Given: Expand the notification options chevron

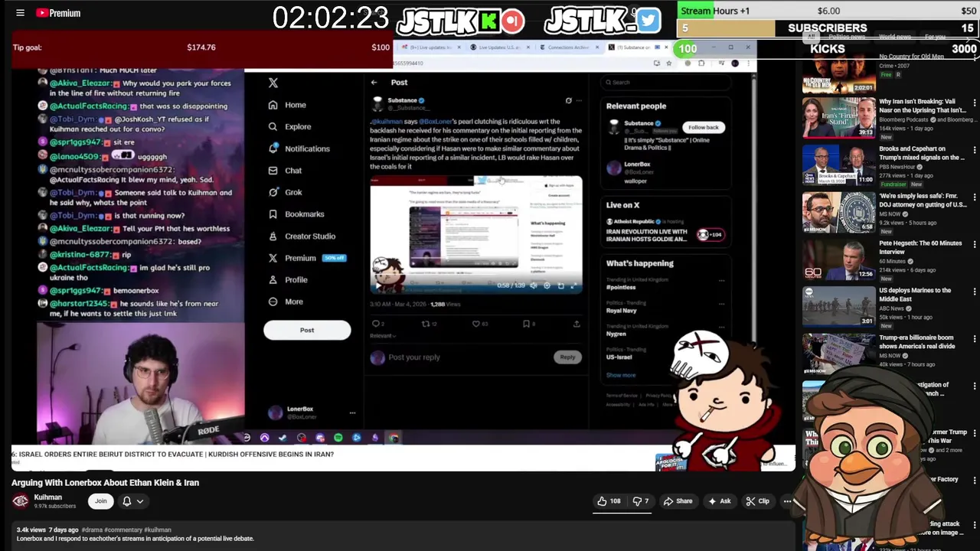Looking at the screenshot, I should (x=140, y=501).
